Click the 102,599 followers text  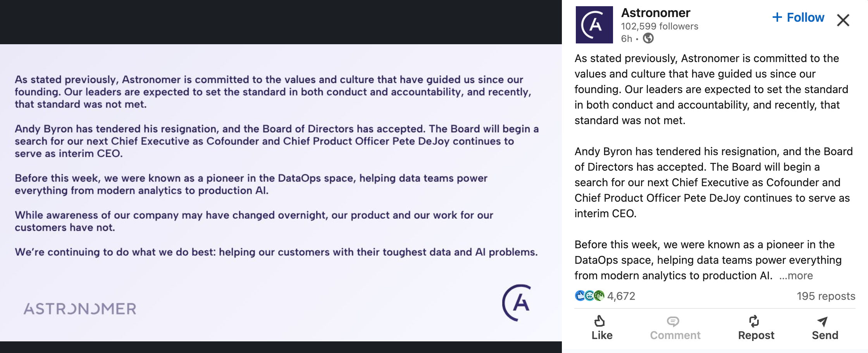point(660,26)
